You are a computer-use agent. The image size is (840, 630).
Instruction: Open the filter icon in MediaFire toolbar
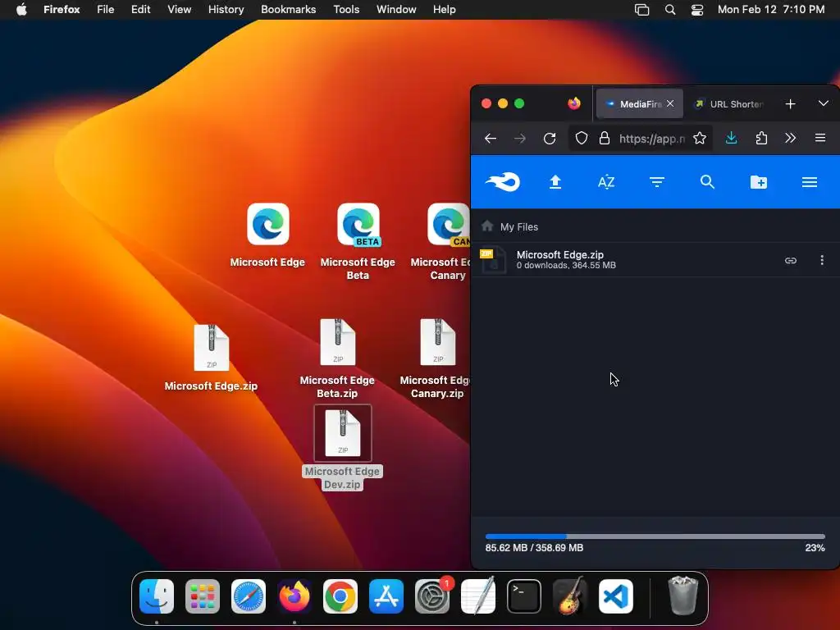657,182
